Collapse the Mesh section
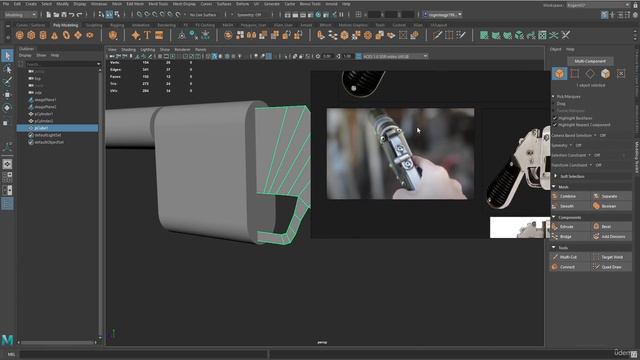Image resolution: width=640 pixels, height=360 pixels. tap(554, 187)
